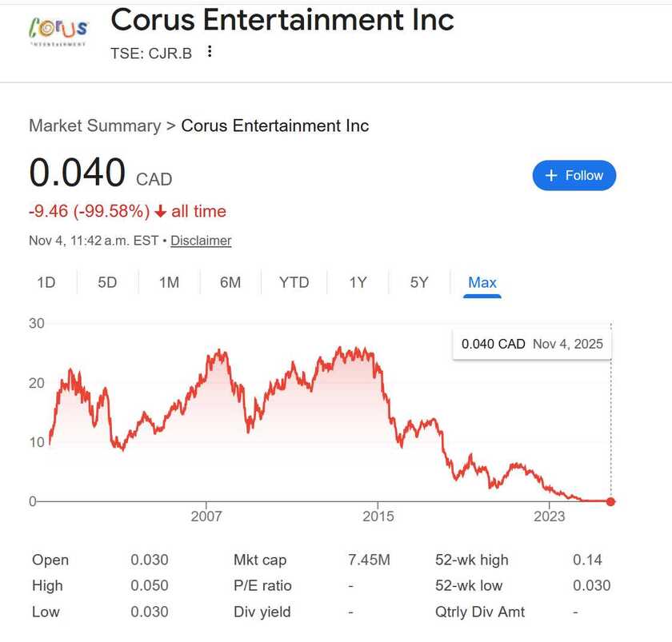Click the red down arrow beside all time
672x642 pixels.
160,212
